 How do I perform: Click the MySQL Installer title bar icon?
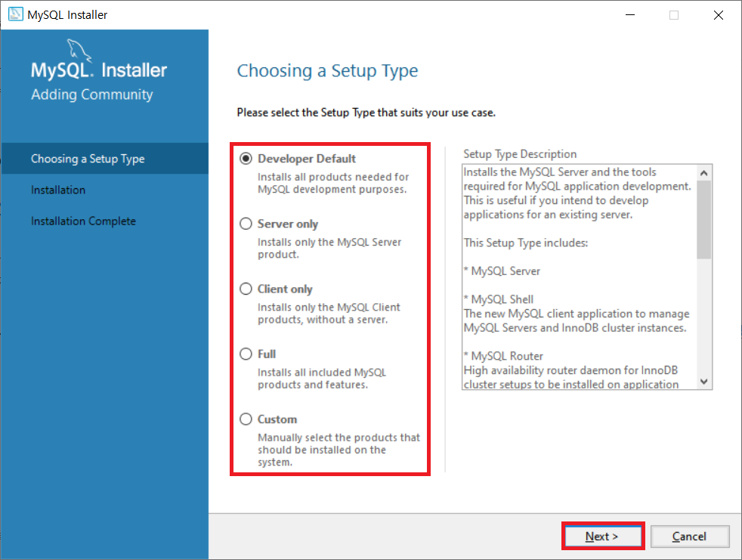(16, 14)
